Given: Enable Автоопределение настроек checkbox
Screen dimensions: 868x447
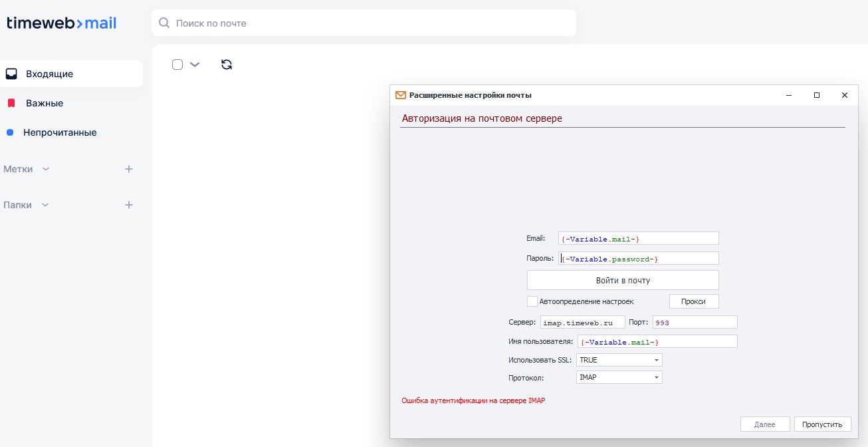Looking at the screenshot, I should [x=532, y=301].
